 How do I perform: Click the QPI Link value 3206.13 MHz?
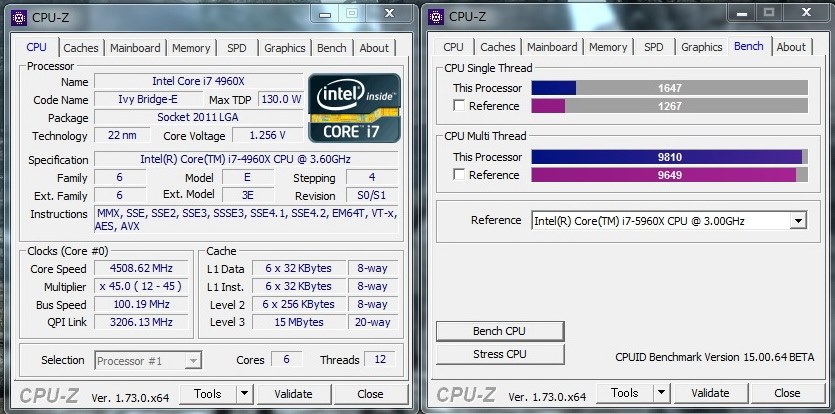(141, 322)
